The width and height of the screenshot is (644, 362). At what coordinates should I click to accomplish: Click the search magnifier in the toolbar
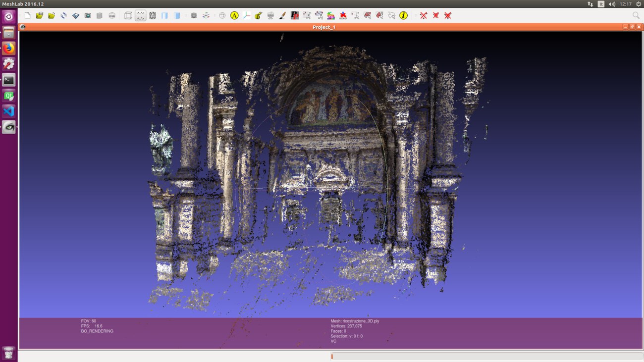tap(636, 15)
